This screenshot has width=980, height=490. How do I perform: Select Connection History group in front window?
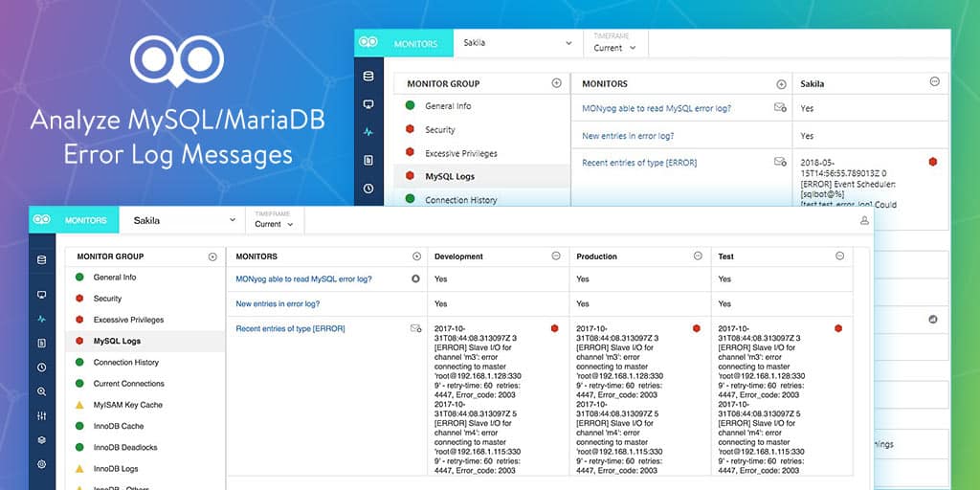(145, 363)
